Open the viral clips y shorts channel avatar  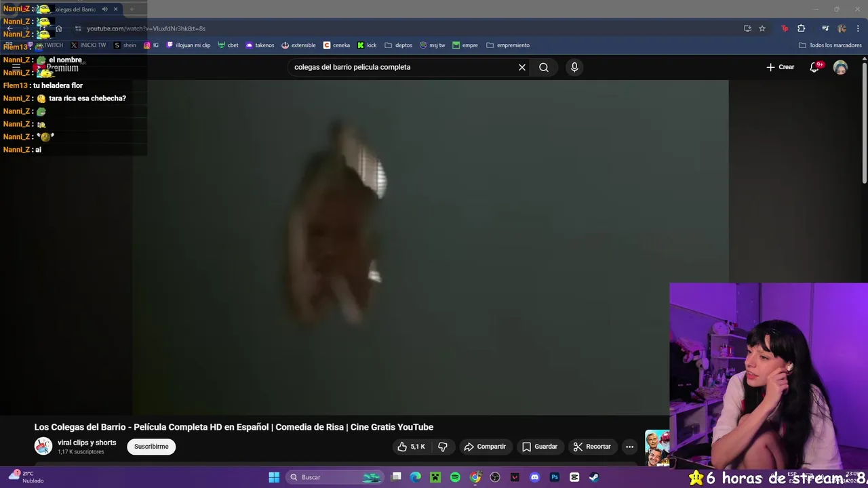pyautogui.click(x=43, y=446)
